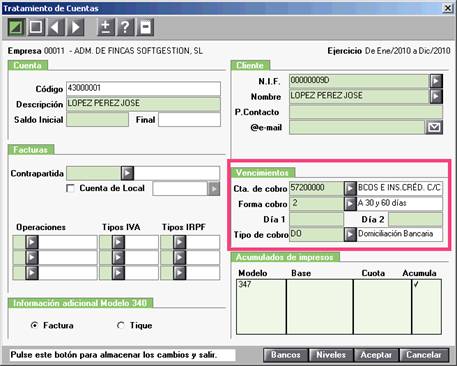Open third Operaciones row lookup arrow
This screenshot has height=366, width=457.
(x=32, y=273)
